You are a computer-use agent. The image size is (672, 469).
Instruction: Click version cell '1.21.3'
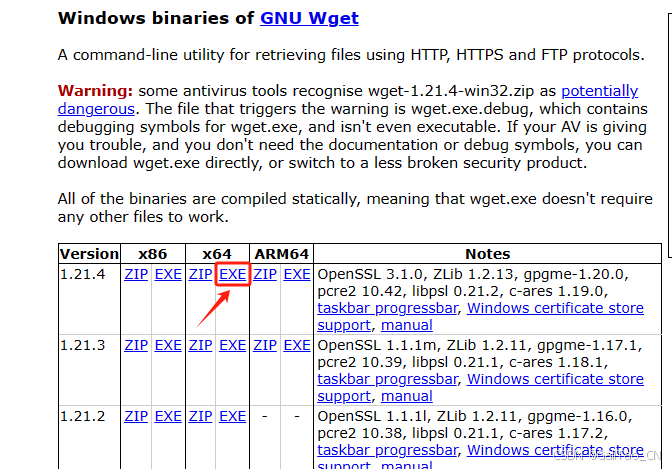point(82,346)
